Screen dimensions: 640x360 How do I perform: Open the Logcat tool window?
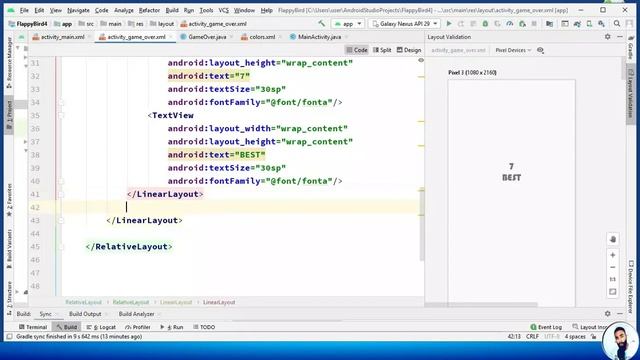coord(101,327)
